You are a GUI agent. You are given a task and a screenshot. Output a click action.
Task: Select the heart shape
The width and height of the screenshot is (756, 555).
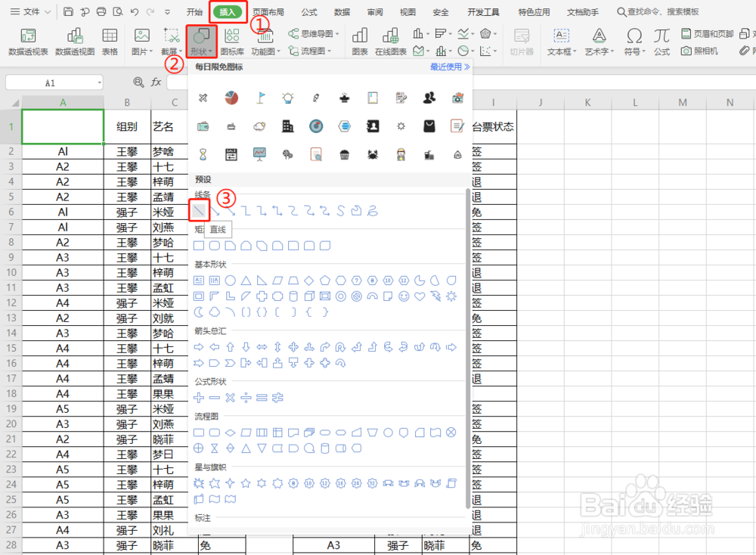(418, 296)
